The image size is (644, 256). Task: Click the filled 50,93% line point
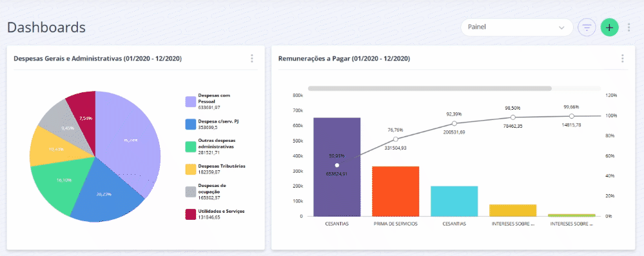tap(337, 165)
